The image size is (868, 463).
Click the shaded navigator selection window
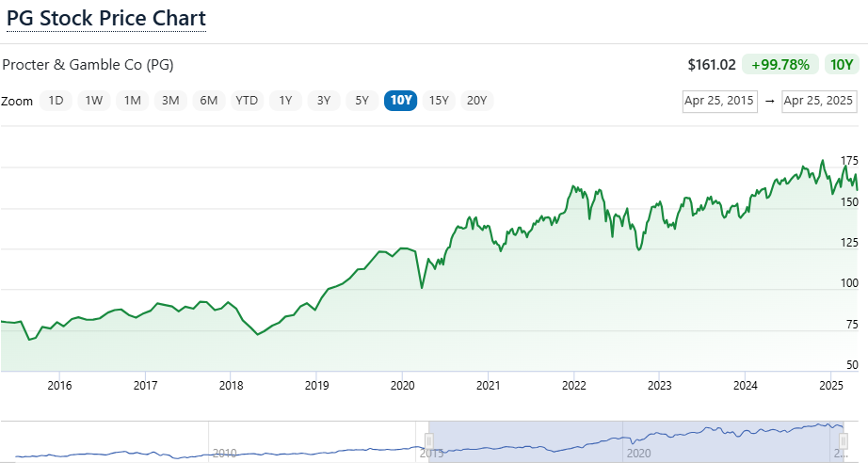coord(636,440)
